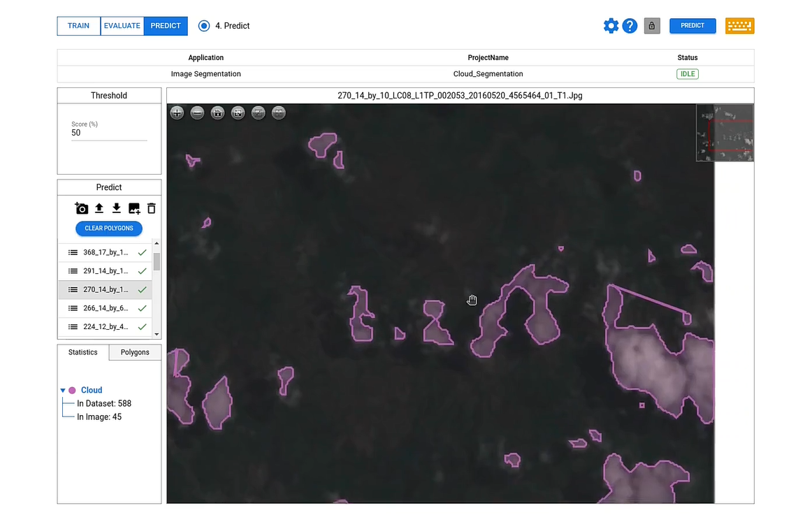Click the zoom out viewer icon
This screenshot has width=812, height=515.
pos(197,113)
